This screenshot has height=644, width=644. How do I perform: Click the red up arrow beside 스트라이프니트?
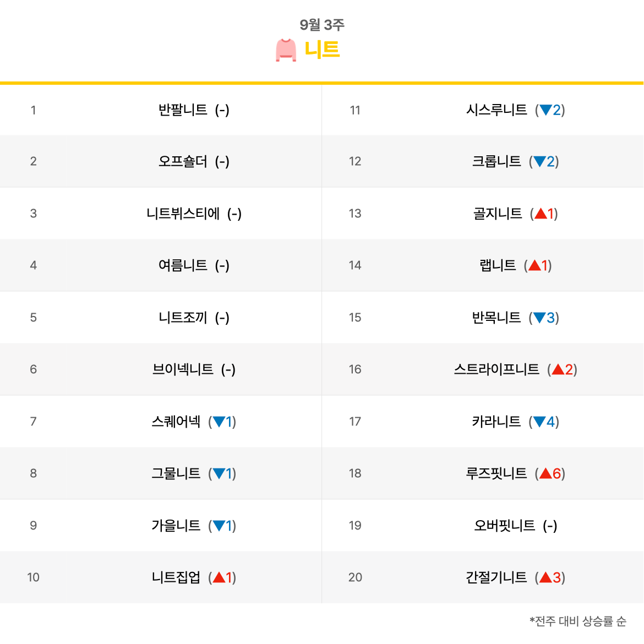point(558,369)
